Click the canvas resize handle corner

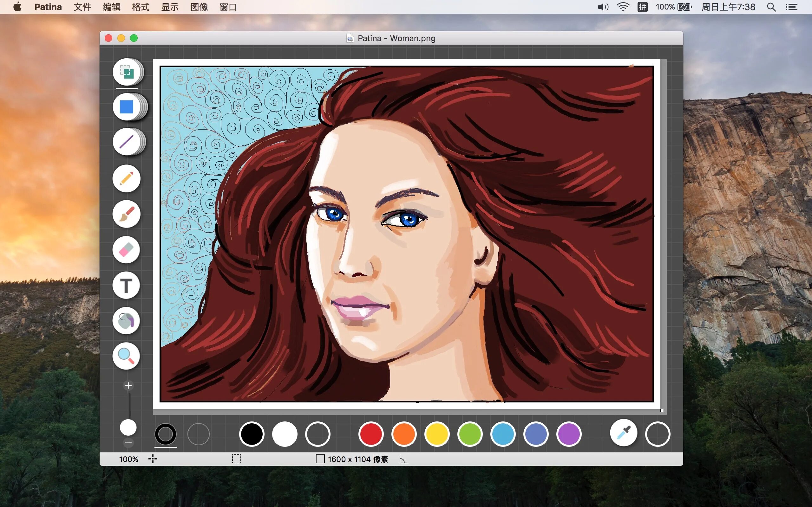pyautogui.click(x=662, y=410)
